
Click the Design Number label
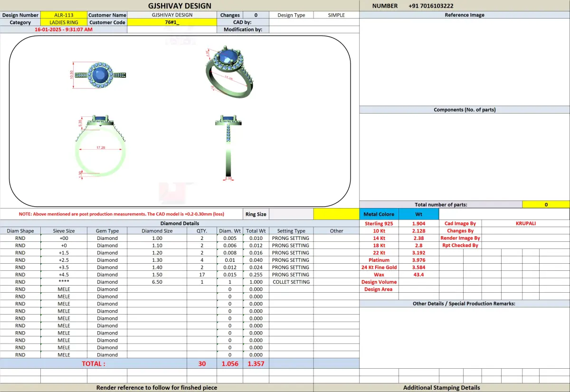20,15
